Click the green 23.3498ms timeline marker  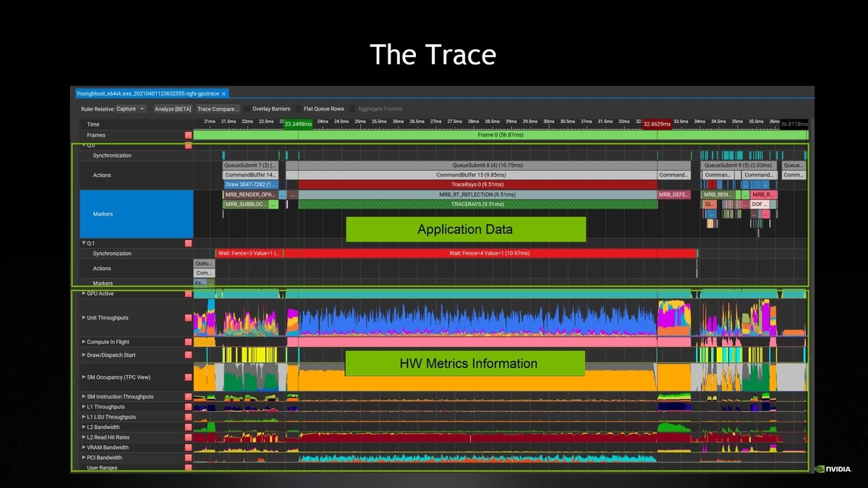click(x=298, y=124)
